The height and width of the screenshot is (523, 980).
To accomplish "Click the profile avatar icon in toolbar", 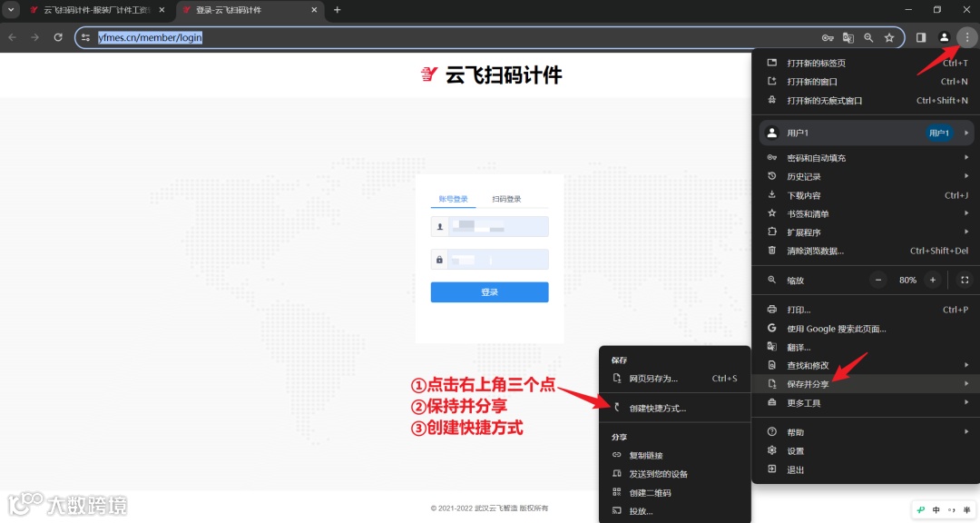I will [x=944, y=37].
